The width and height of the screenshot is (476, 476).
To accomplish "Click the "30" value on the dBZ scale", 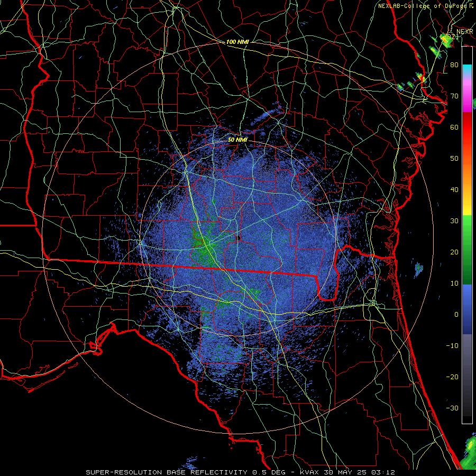I will point(454,221).
